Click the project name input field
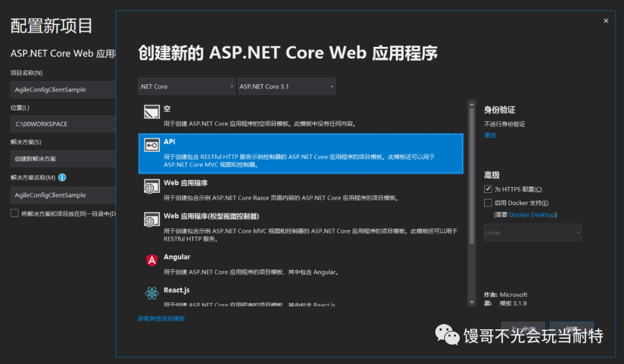This screenshot has height=364, width=624. 63,90
